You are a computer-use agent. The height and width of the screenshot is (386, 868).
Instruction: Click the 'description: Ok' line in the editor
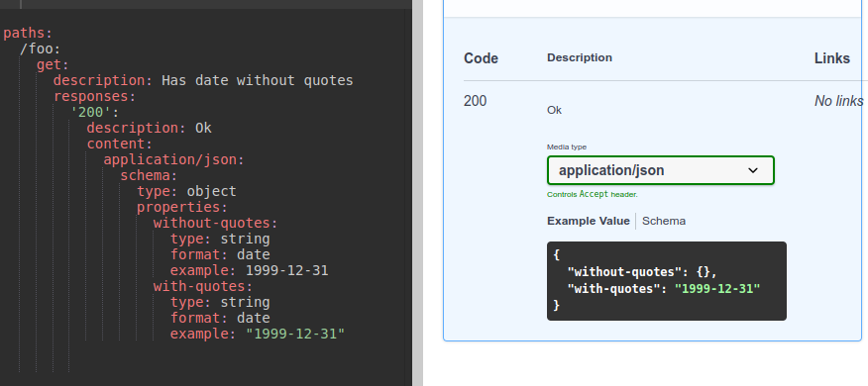click(149, 129)
